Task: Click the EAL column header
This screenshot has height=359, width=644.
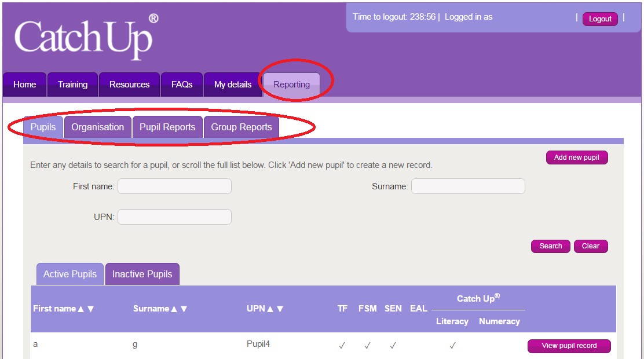Action: (x=419, y=309)
